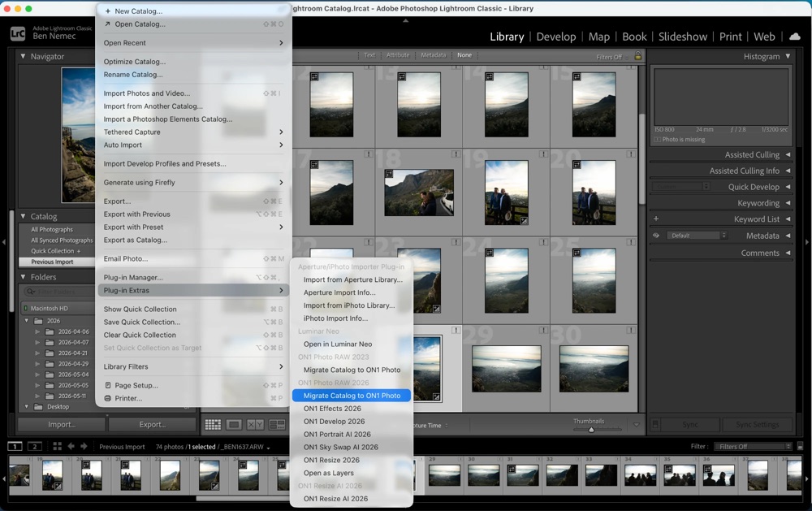Viewport: 812px width, 511px height.
Task: Click the filter lock padlock icon
Action: tap(638, 56)
